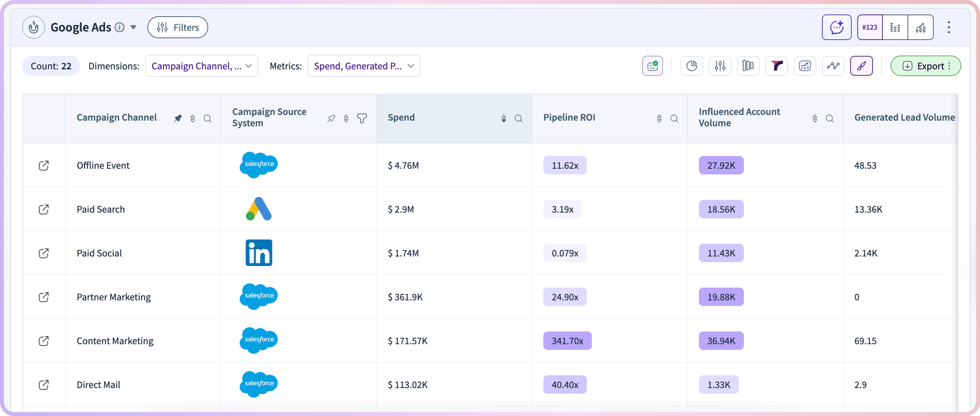Click the pie chart icon

pos(691,66)
